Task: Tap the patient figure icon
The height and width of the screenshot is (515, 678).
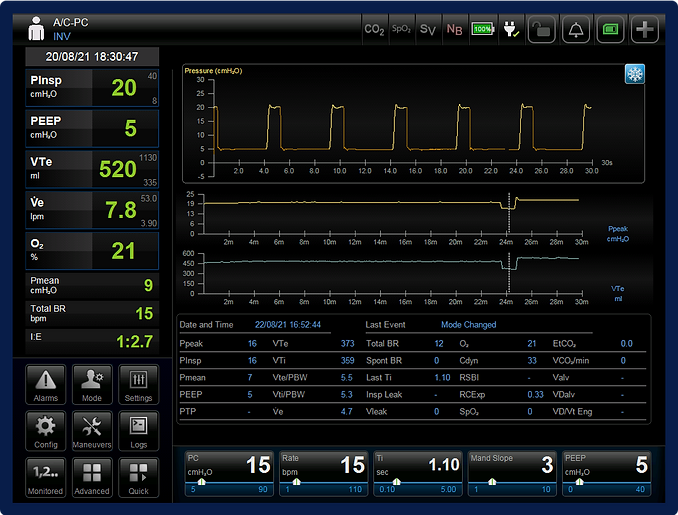Action: pos(36,29)
